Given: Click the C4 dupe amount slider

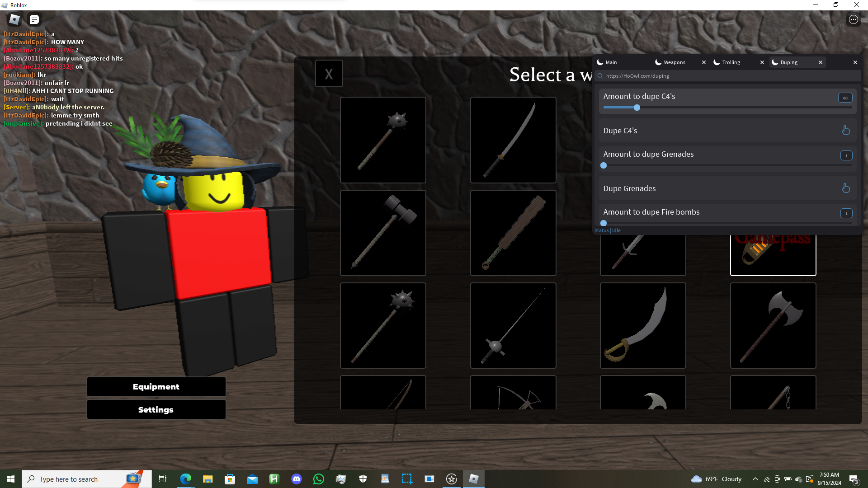Looking at the screenshot, I should (637, 108).
